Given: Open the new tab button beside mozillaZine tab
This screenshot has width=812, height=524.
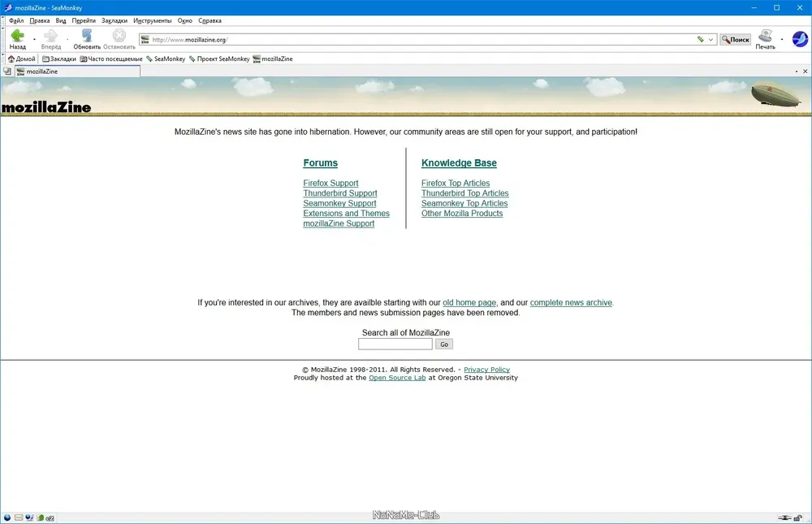Looking at the screenshot, I should tap(7, 71).
